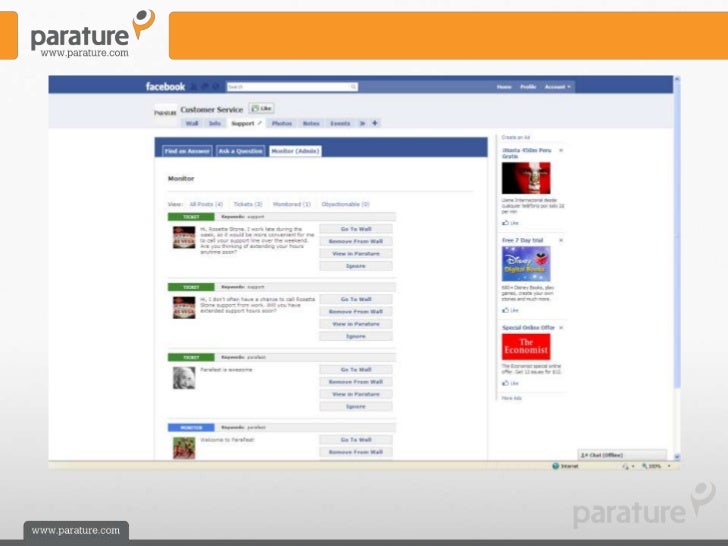Click Go To Wall for 'Welcome to Parafest' post
728x546 pixels.
(x=356, y=440)
